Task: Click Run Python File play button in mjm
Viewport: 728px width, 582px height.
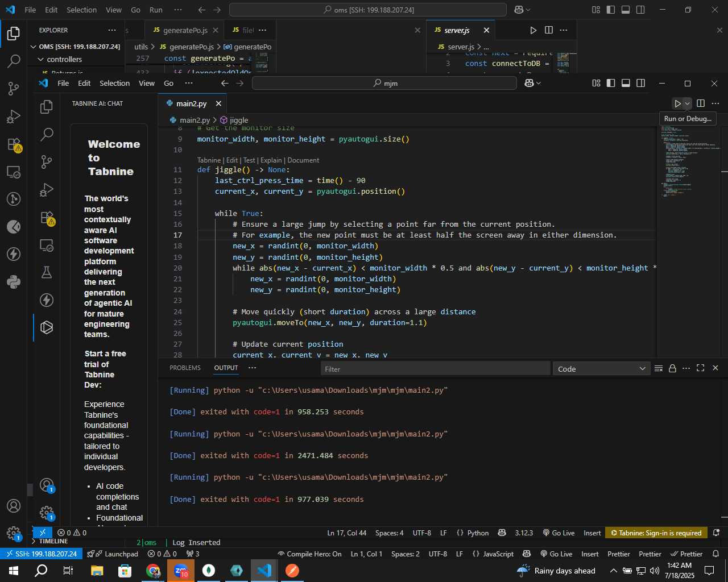Action: [677, 103]
